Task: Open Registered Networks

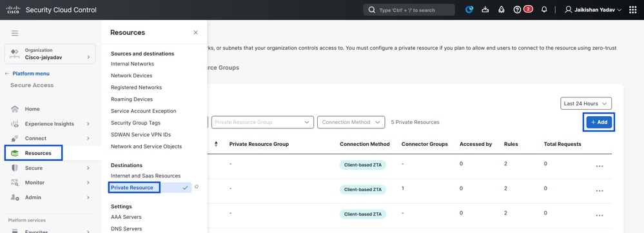Action: point(137,88)
